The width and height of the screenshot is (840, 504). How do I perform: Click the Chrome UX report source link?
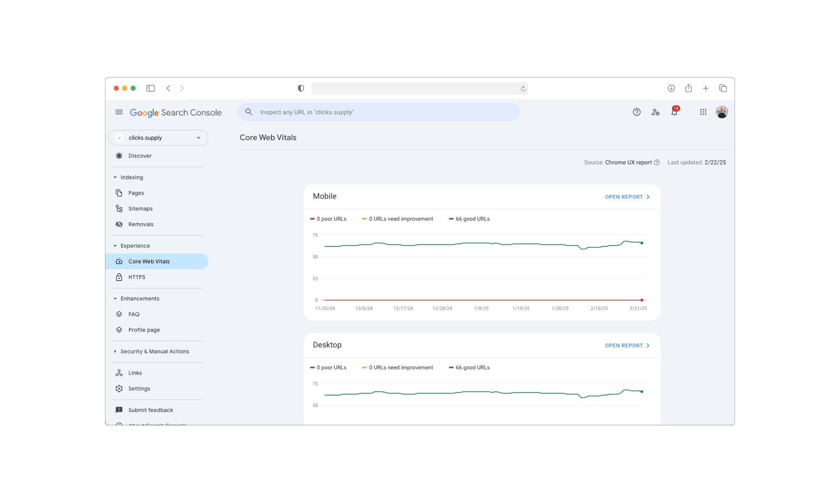(628, 163)
